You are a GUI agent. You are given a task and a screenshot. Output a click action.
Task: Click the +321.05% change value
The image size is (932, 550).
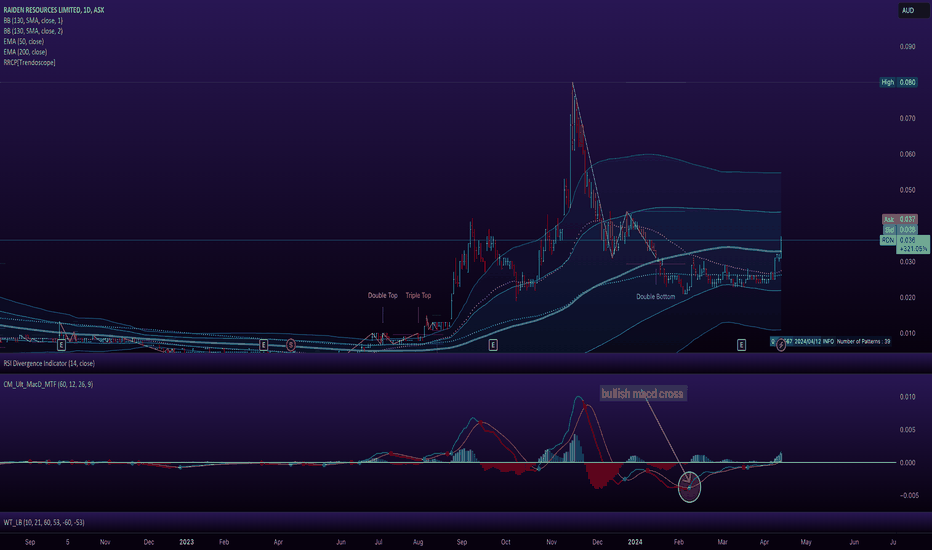[x=913, y=249]
